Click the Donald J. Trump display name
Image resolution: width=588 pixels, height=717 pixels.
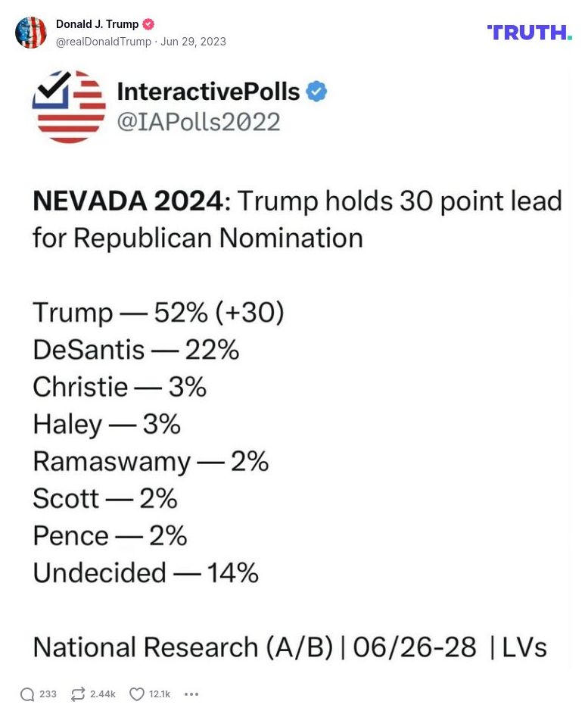[97, 24]
